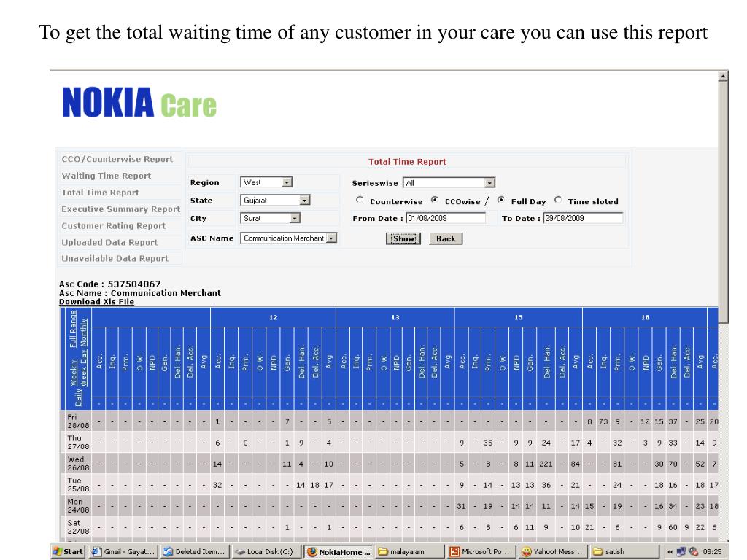This screenshot has width=747, height=560.
Task: Click the Sat 22/08 row label
Action: (x=78, y=526)
